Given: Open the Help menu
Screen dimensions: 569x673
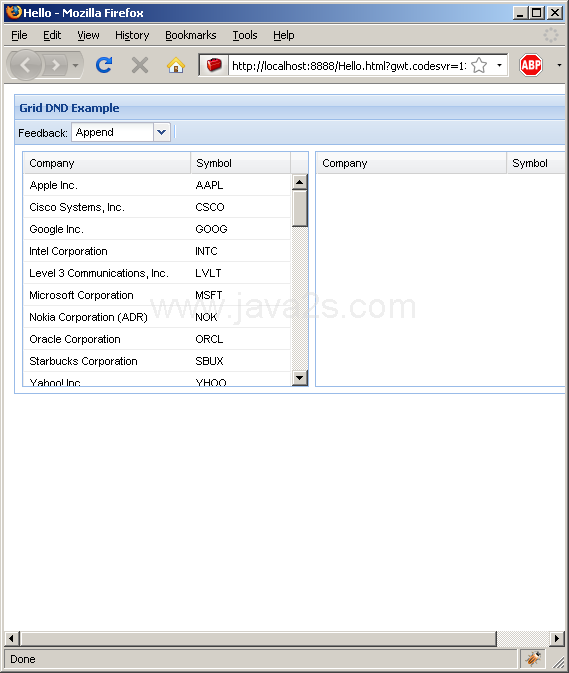Looking at the screenshot, I should [x=284, y=35].
